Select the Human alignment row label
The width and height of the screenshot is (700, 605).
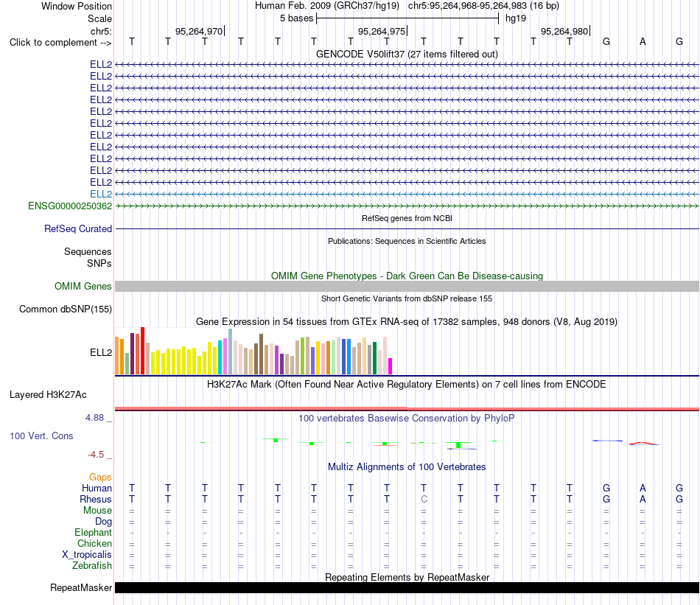[x=97, y=488]
